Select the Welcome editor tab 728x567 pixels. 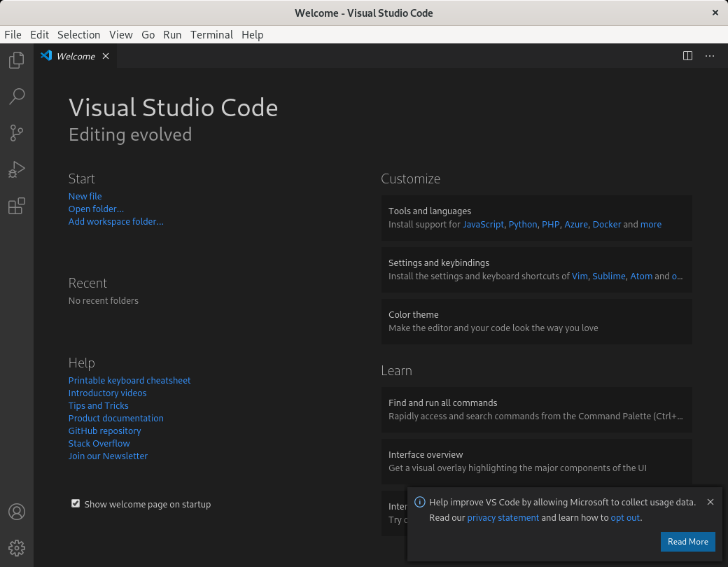75,56
